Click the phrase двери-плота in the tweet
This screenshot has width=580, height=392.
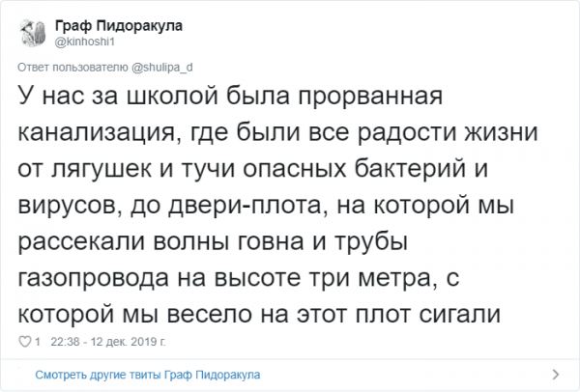pyautogui.click(x=245, y=205)
